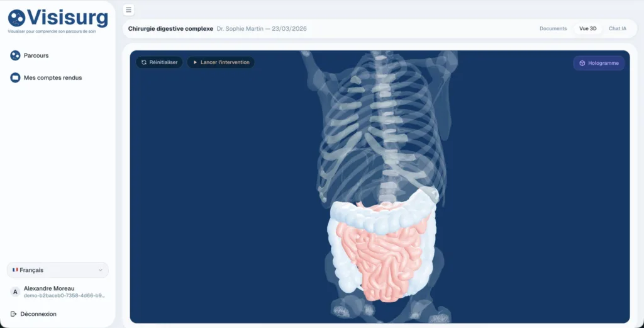Click the demo-b2baceb0 account ID

tap(65, 295)
